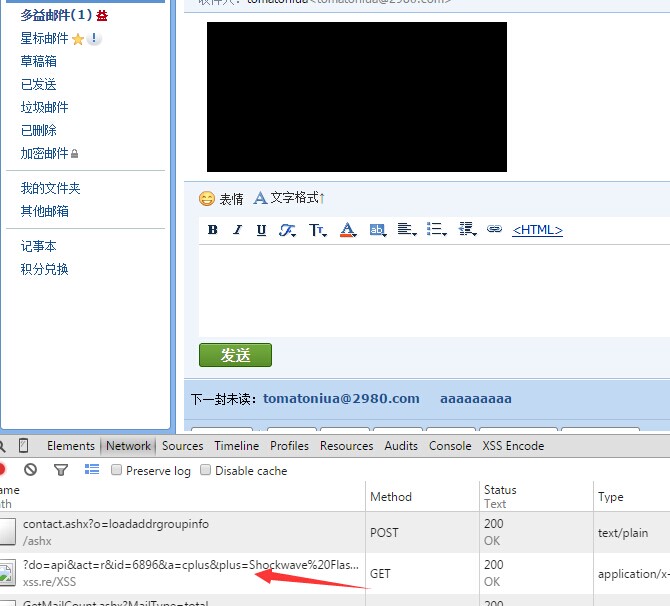Image resolution: width=670 pixels, height=606 pixels.
Task: Open the 已删除 deleted folder
Action: 38,130
